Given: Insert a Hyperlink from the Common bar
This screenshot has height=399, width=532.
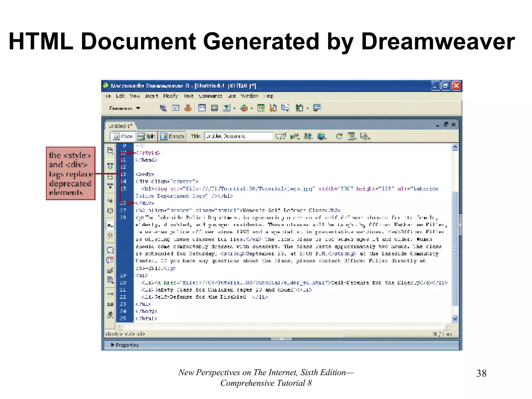Looking at the screenshot, I should coord(163,108).
